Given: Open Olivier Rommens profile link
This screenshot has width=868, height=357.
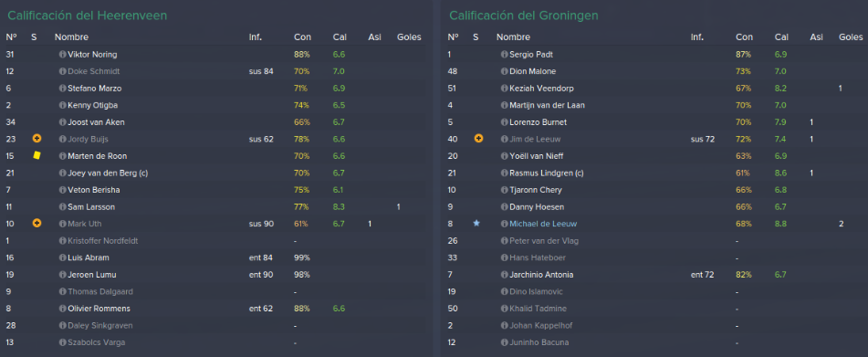Looking at the screenshot, I should (x=99, y=309).
